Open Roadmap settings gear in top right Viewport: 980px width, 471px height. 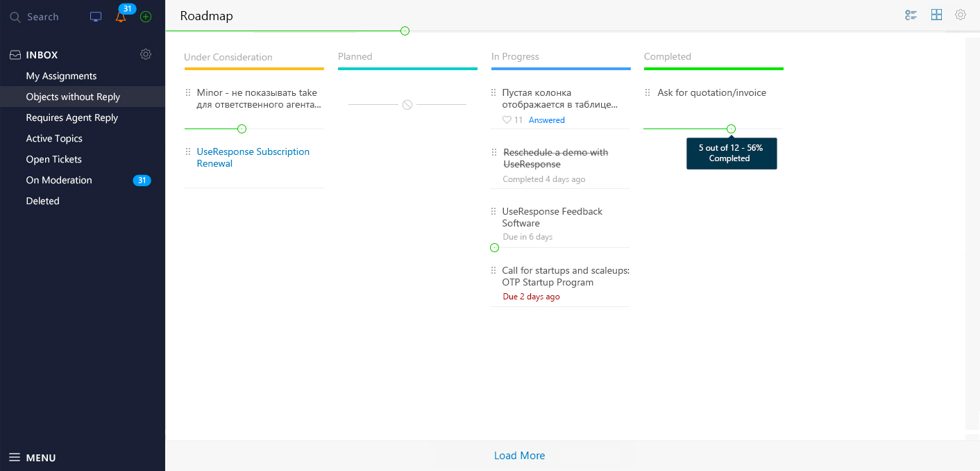(961, 15)
